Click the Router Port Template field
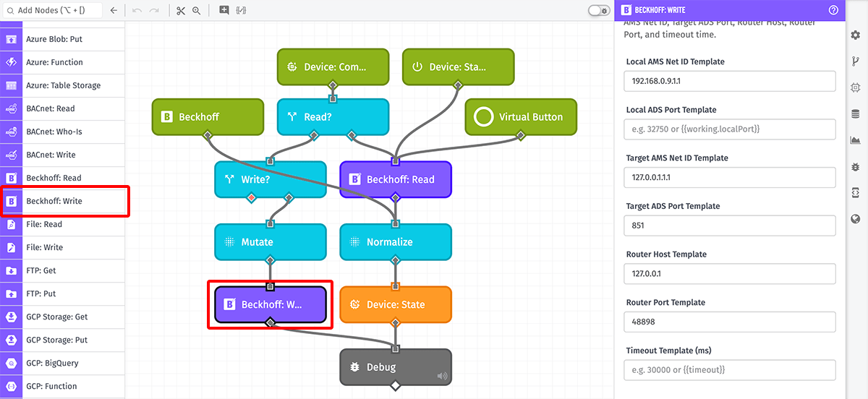The width and height of the screenshot is (868, 399). pos(729,322)
